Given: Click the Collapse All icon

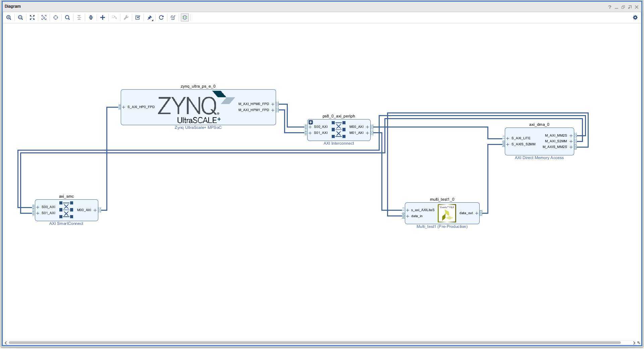Looking at the screenshot, I should pyautogui.click(x=79, y=17).
